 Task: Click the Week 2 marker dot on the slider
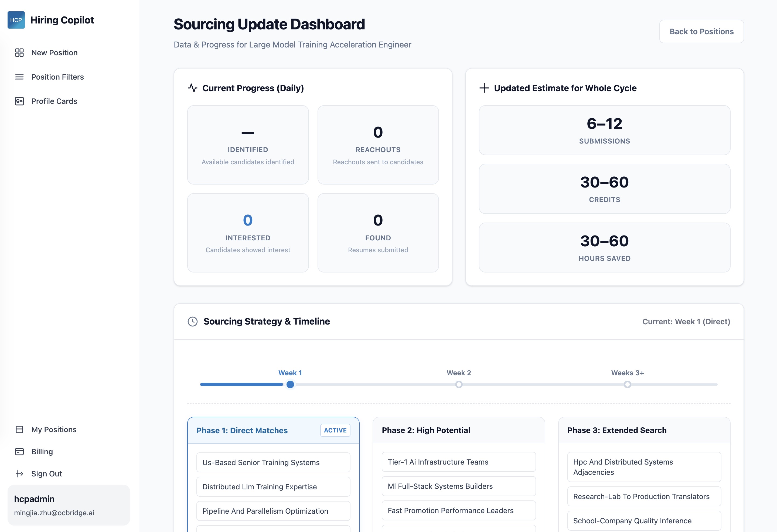click(x=459, y=384)
